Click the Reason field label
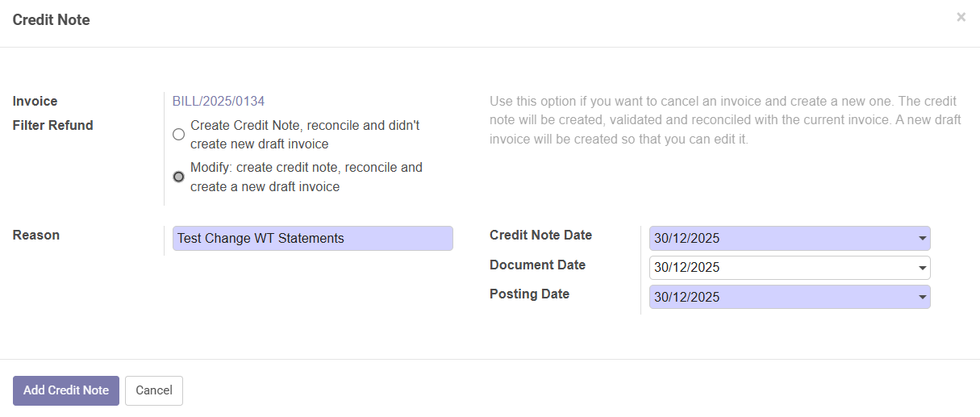Viewport: 980px width, 417px height. [36, 236]
